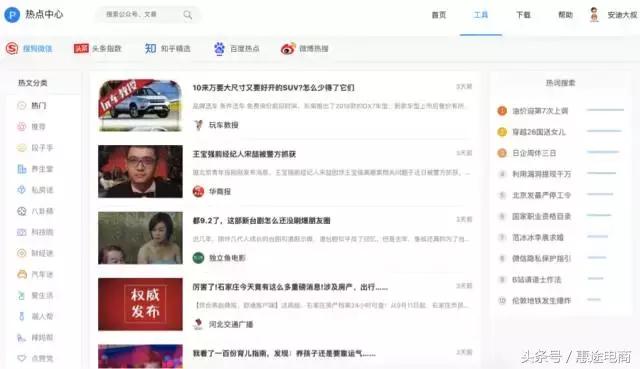Open hot search 伦敦地铁发生爆炸
The height and width of the screenshot is (369, 640).
tap(542, 301)
